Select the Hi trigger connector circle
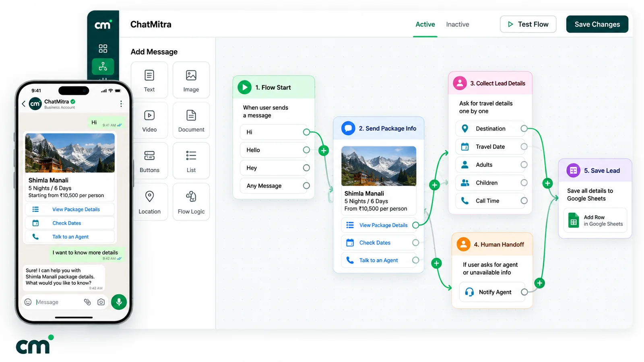The width and height of the screenshot is (644, 362). tap(306, 132)
